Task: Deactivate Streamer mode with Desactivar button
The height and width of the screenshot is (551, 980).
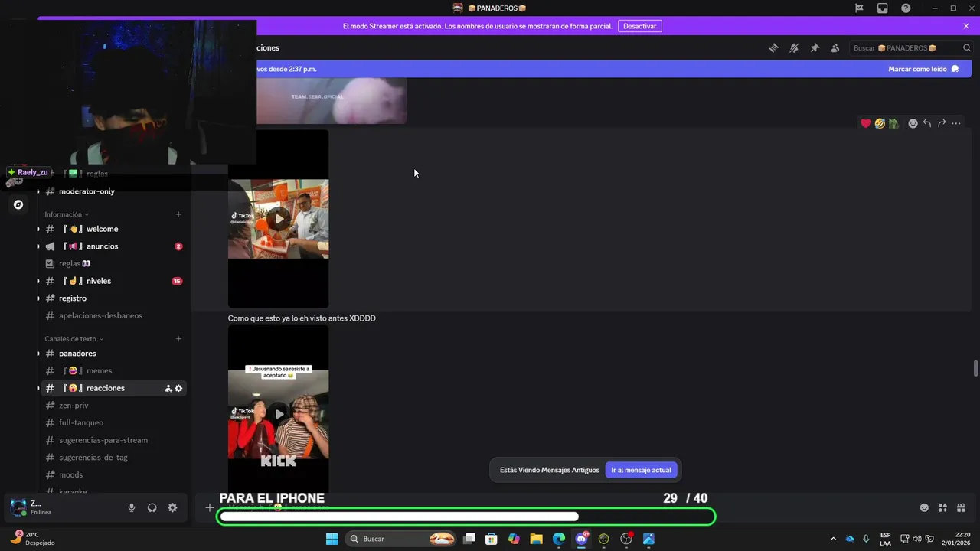Action: coord(639,26)
